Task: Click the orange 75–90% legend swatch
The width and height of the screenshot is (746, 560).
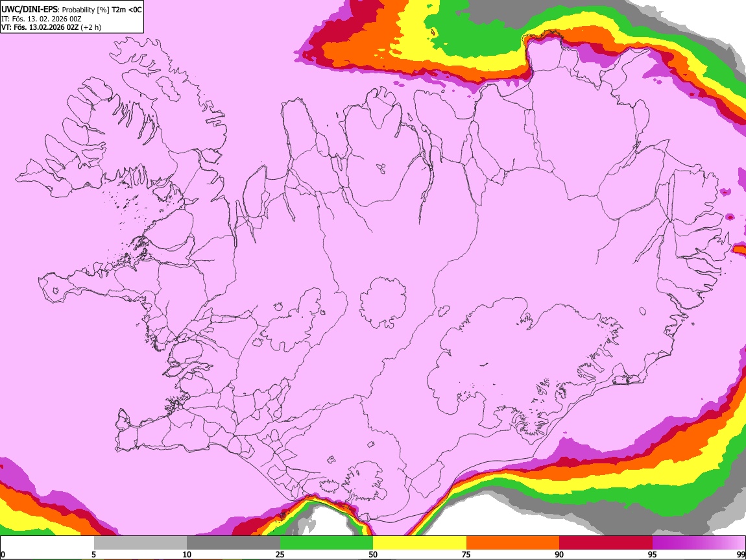Action: pos(512,543)
